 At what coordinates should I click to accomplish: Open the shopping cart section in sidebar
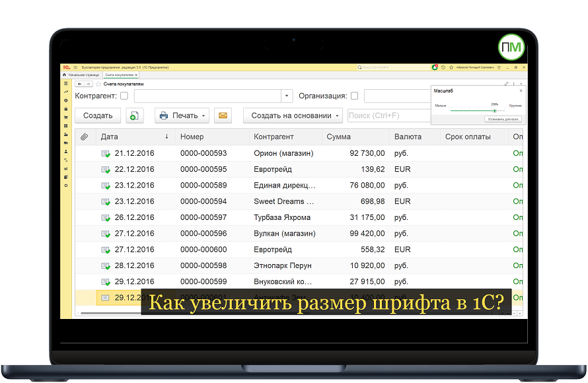coord(66,118)
